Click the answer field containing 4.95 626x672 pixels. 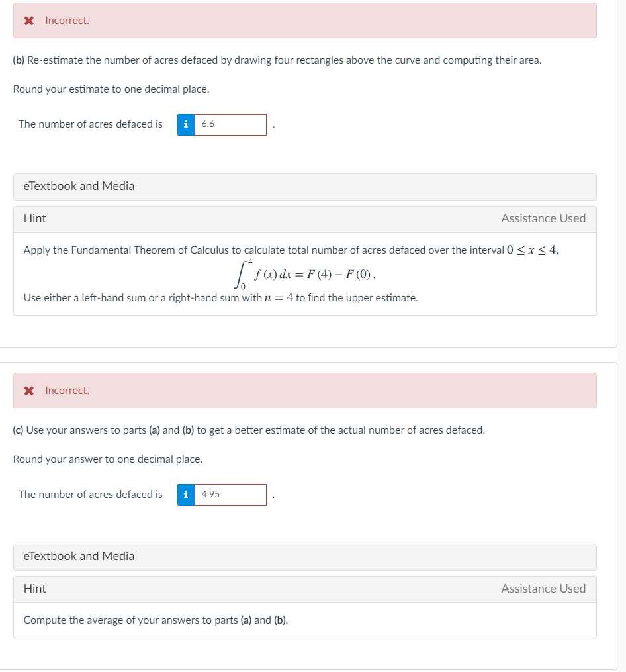(x=230, y=495)
